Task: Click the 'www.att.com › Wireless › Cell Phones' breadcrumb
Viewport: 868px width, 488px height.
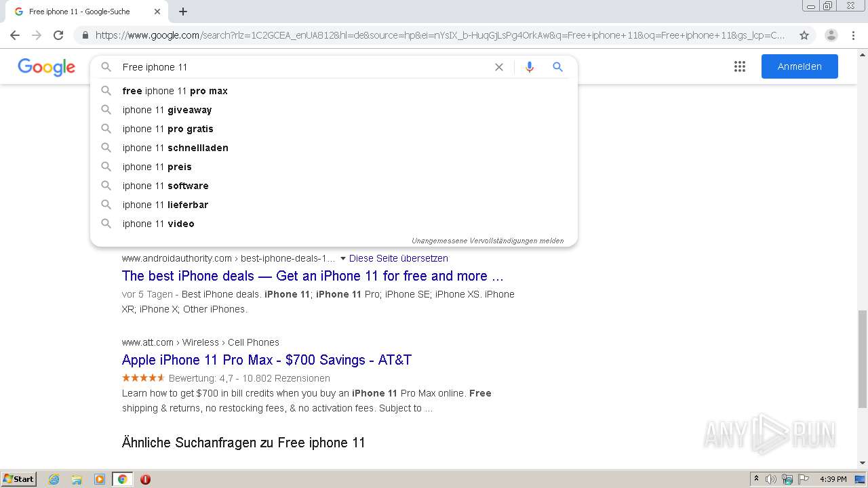Action: tap(201, 342)
